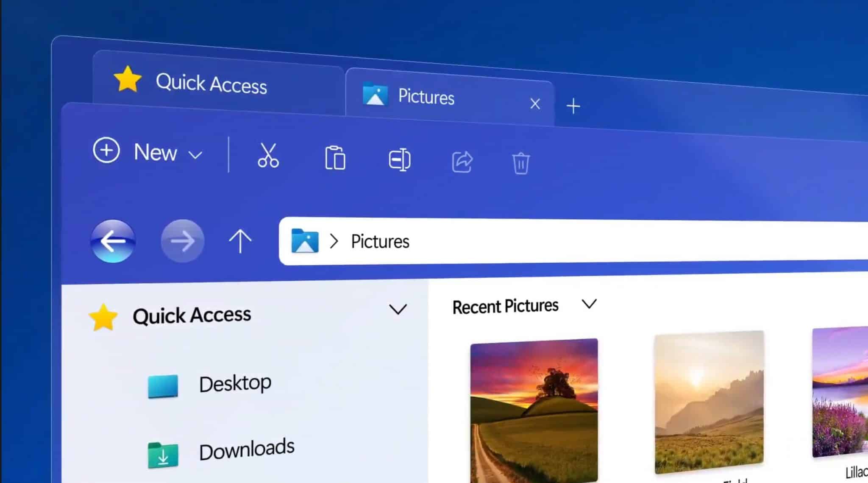Open the Recent Pictures dropdown

coord(589,304)
